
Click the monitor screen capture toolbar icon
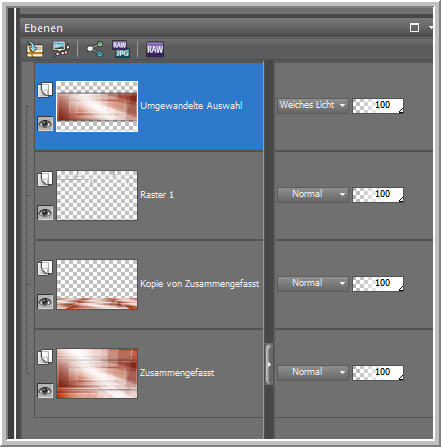[x=61, y=49]
